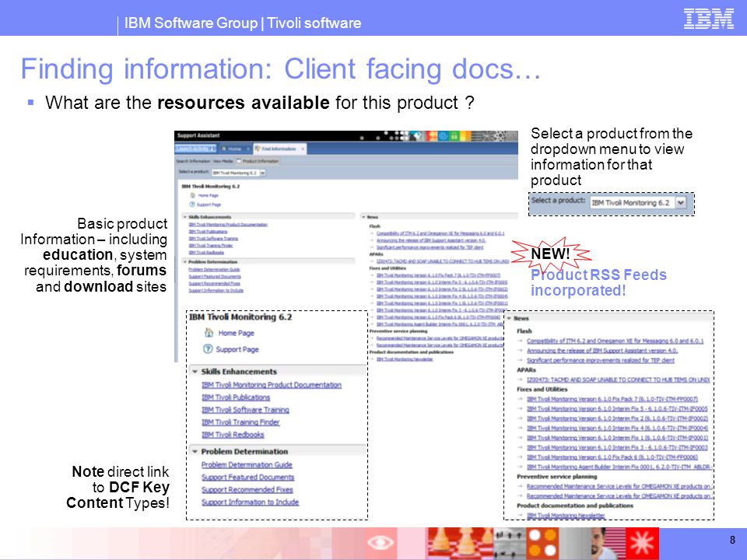Viewport: 747px width, 560px height.
Task: Open enlarged IBM Tivoli Monitoring Product Documentation link
Action: click(x=272, y=385)
